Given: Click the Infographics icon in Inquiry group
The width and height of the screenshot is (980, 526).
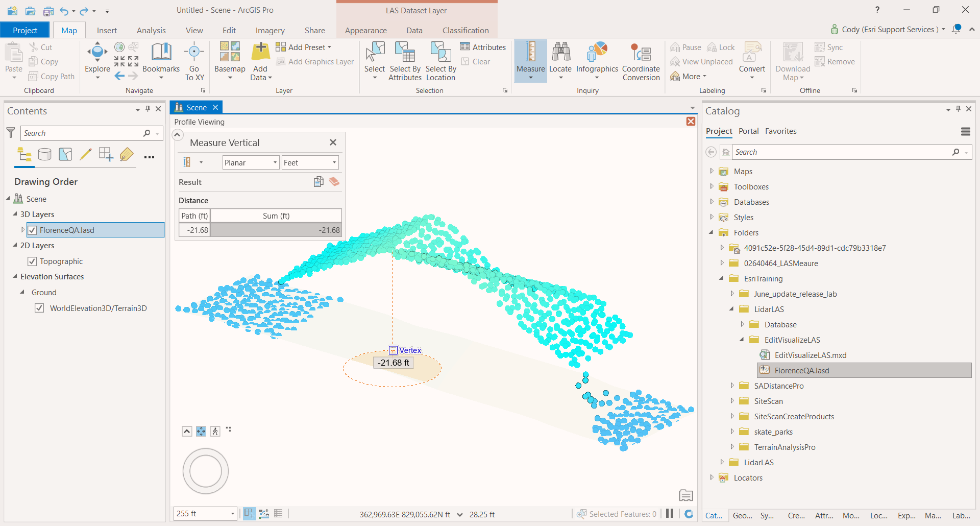Looking at the screenshot, I should [597, 53].
